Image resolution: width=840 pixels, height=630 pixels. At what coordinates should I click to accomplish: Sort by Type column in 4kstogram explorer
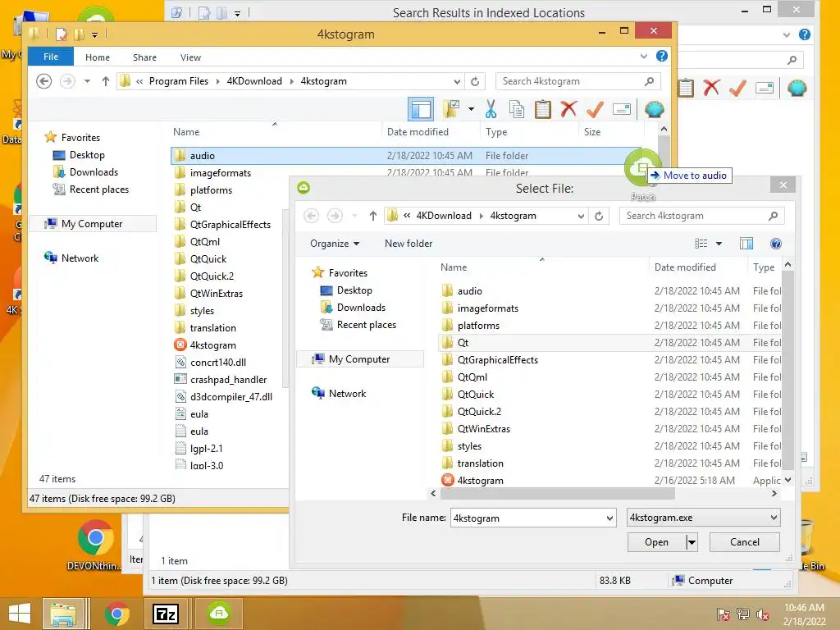tap(496, 132)
